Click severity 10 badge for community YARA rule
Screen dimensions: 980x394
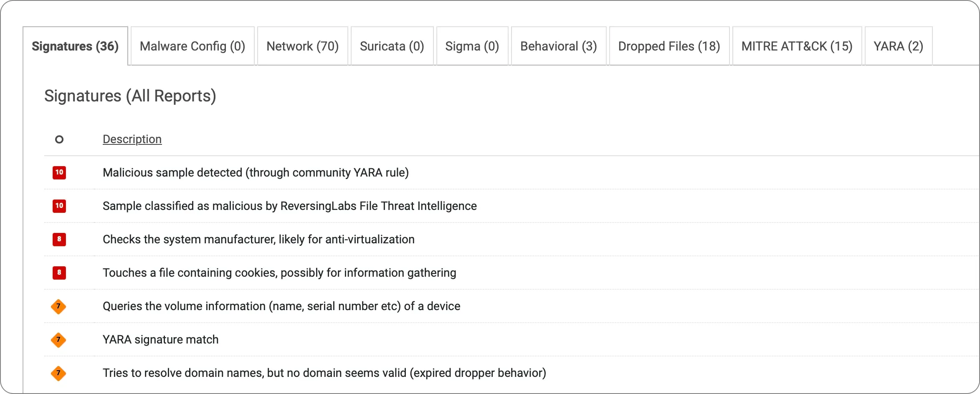pos(59,172)
